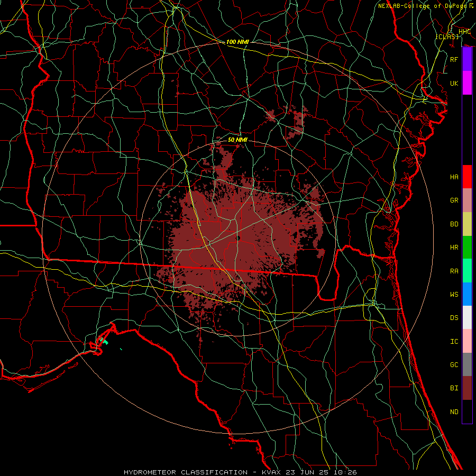Click the BI legend label

(454, 388)
